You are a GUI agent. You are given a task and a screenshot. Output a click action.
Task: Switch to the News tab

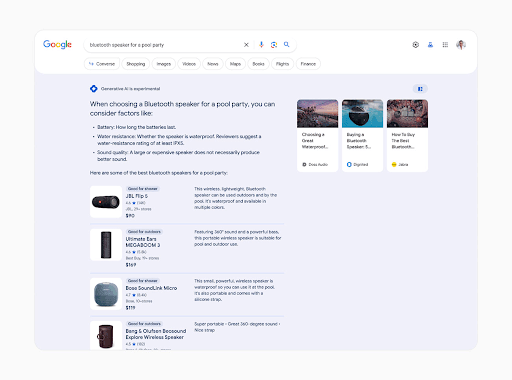(213, 64)
